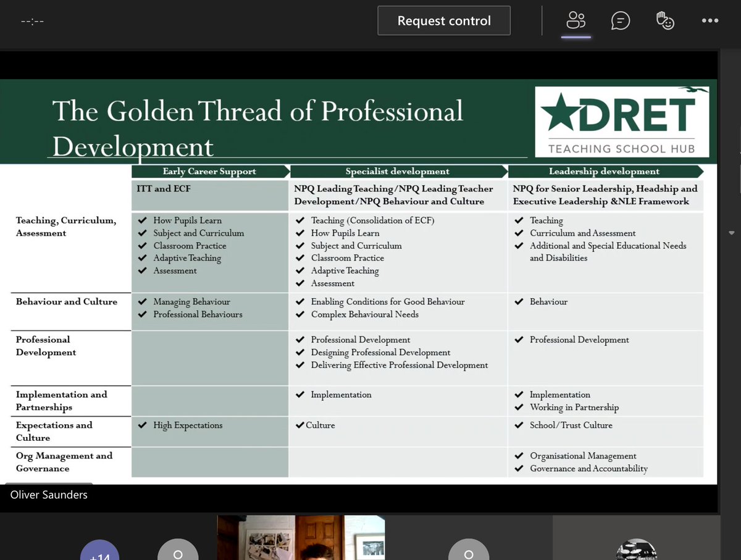Screen dimensions: 741x560
Task: Click 'Complex Behavioural Needs' item
Action: [x=364, y=314]
